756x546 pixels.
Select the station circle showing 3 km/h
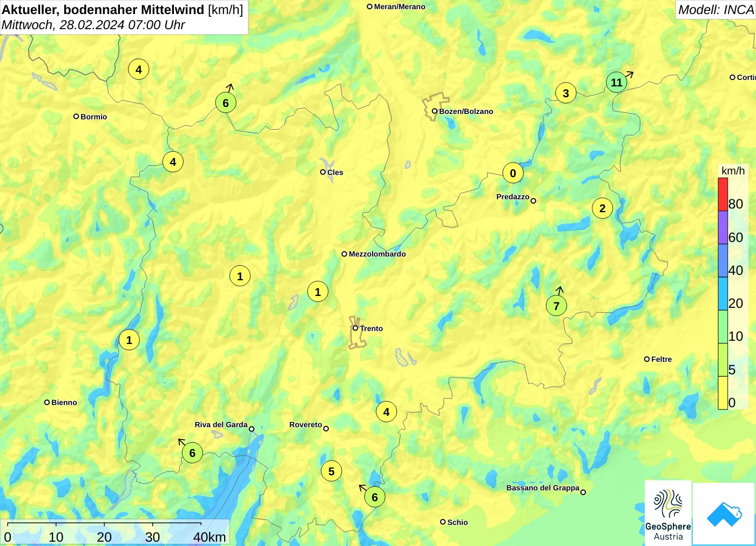(x=566, y=93)
